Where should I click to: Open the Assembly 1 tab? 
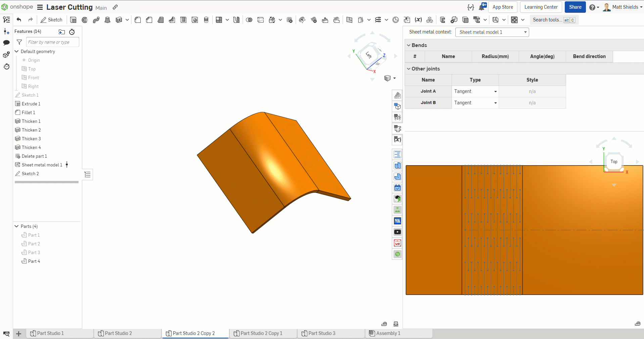pos(388,333)
